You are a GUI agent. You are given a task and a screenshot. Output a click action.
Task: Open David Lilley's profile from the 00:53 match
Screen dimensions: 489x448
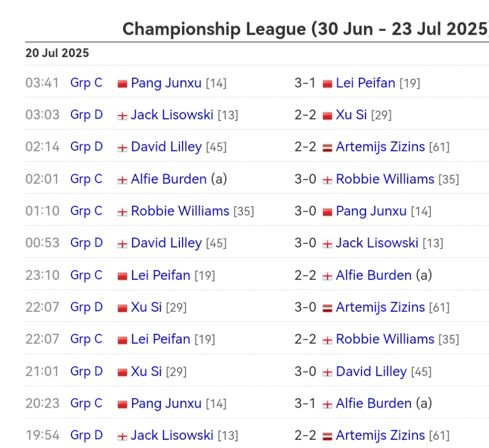(x=166, y=243)
